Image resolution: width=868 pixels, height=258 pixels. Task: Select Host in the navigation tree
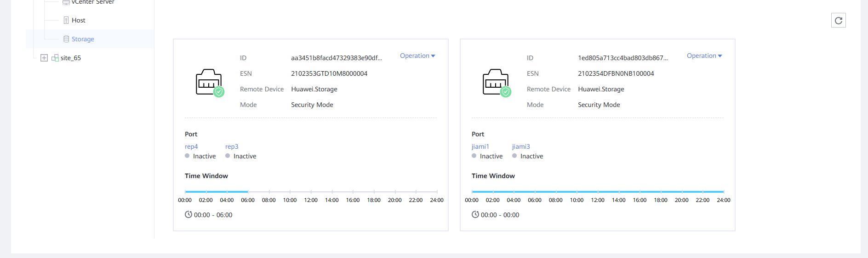pos(79,20)
